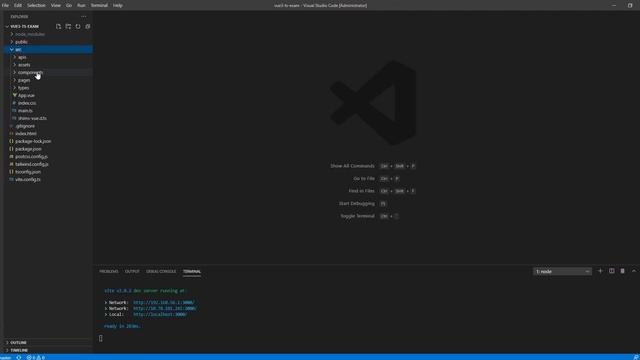Click the 'Go to File' shortcut text
640x360 pixels.
pyautogui.click(x=364, y=178)
